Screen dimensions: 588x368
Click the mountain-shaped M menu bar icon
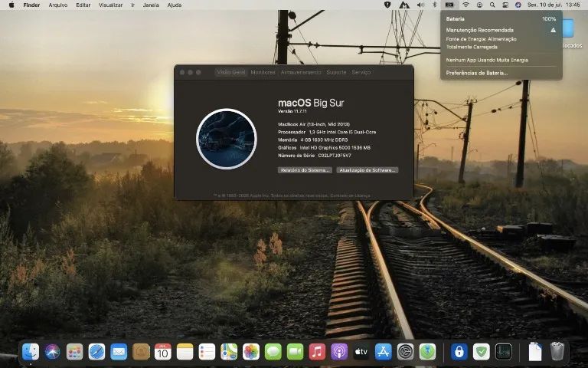[x=404, y=5]
